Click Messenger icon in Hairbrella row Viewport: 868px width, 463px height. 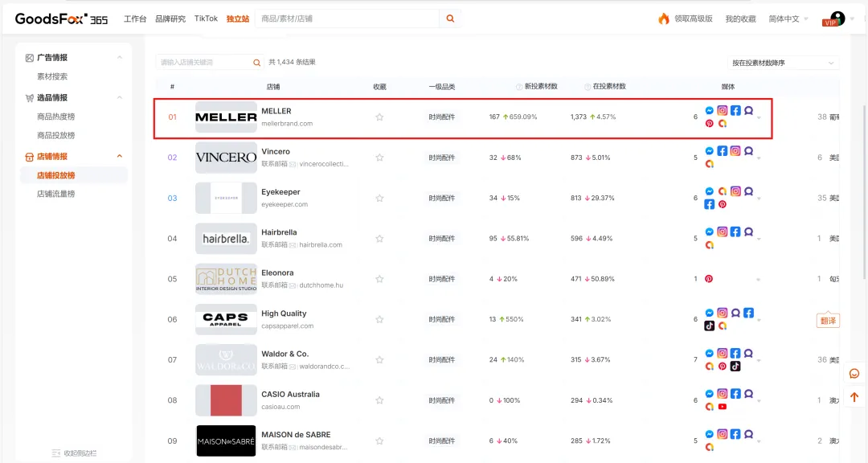[x=709, y=231]
